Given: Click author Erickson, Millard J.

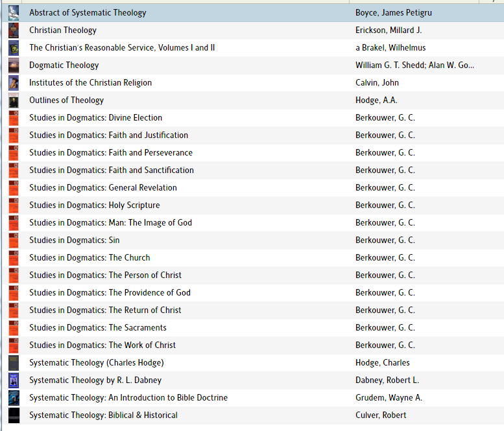Looking at the screenshot, I should (389, 30).
